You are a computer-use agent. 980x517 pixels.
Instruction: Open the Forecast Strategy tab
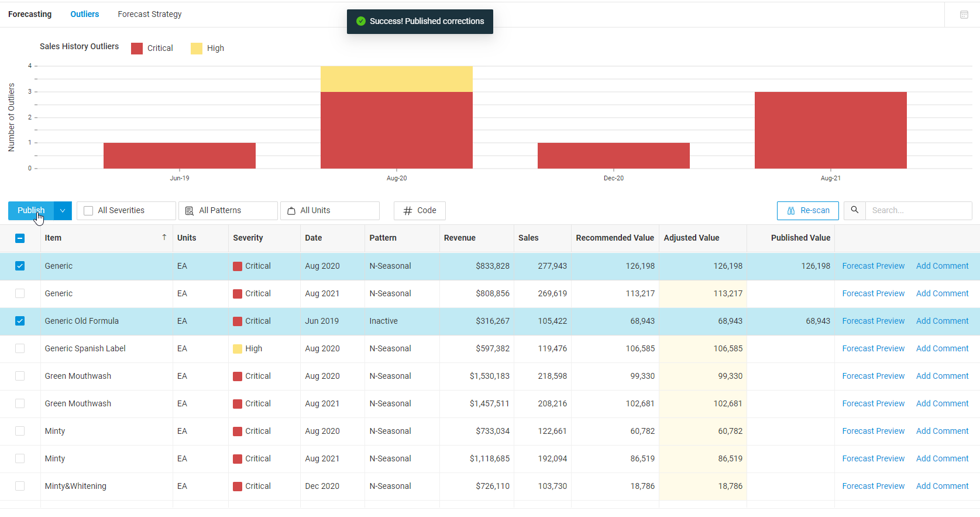pyautogui.click(x=150, y=14)
